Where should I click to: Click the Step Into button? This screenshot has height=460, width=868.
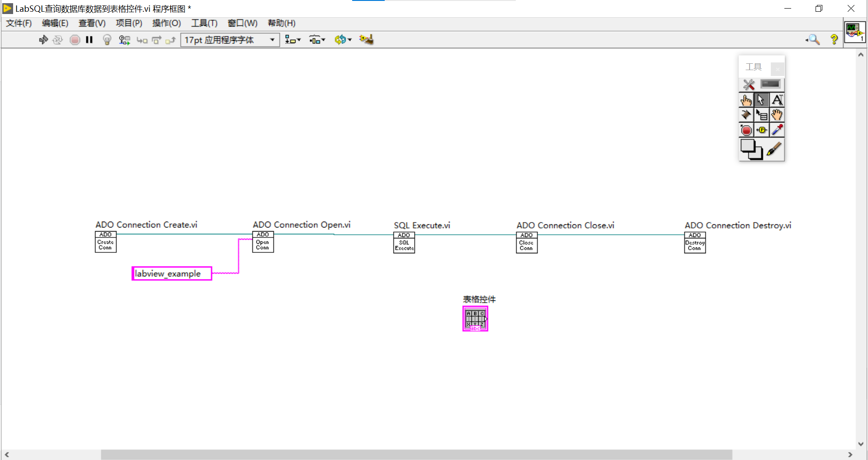(142, 40)
